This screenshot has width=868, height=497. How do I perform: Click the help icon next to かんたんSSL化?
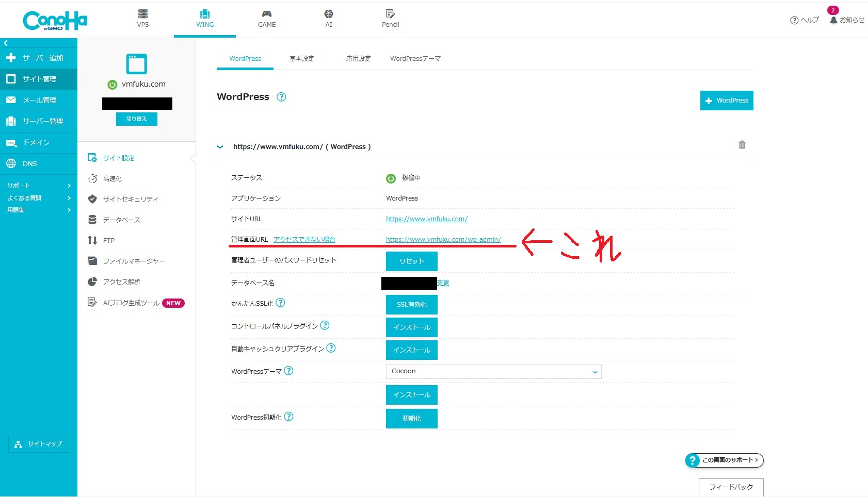(x=280, y=303)
